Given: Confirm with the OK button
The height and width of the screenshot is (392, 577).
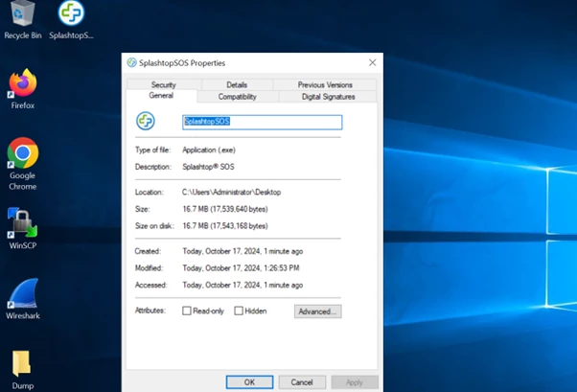Looking at the screenshot, I should pyautogui.click(x=249, y=382).
